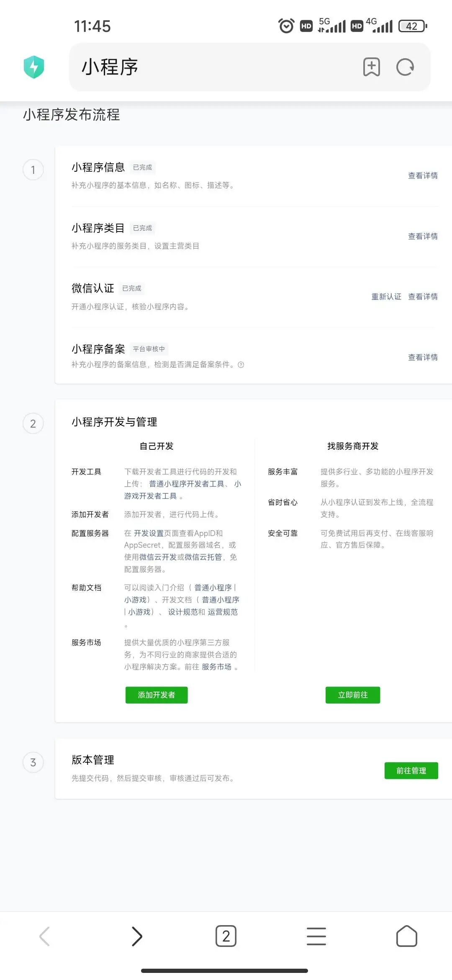Click the 前往管理 button
This screenshot has height=980, width=452.
coord(411,771)
